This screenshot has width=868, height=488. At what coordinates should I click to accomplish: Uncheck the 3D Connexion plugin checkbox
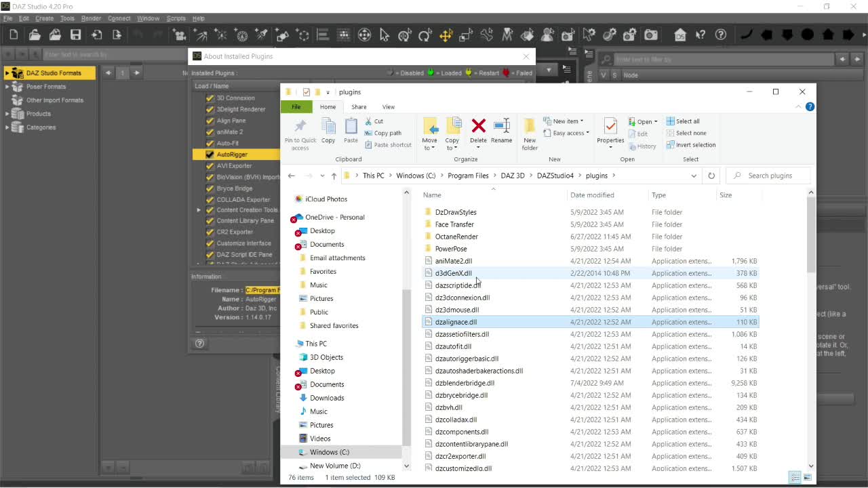pyautogui.click(x=210, y=98)
